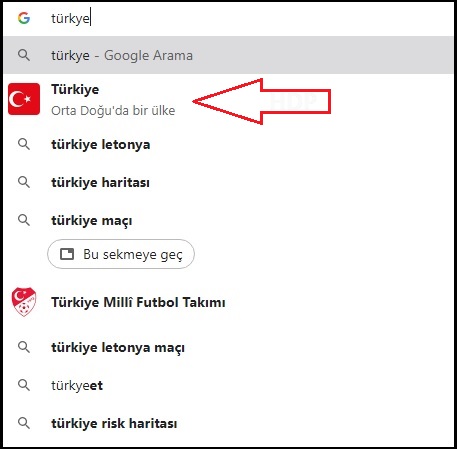This screenshot has height=449, width=457.
Task: Choose türkiye letonya maçı suggestion
Action: pyautogui.click(x=228, y=347)
